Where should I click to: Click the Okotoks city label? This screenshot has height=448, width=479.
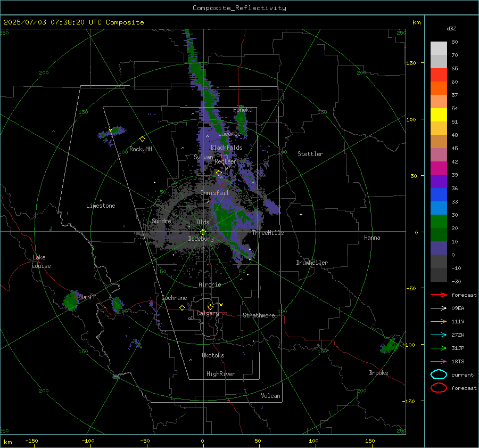[x=213, y=355]
